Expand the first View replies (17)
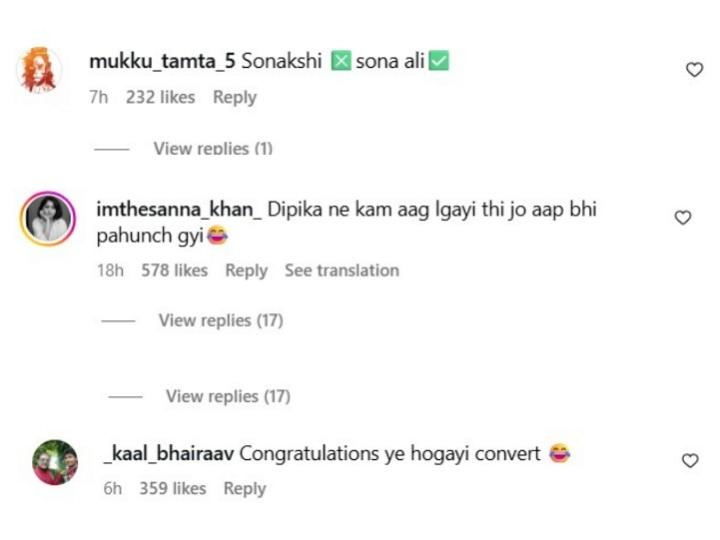The image size is (720, 540). coord(220,320)
